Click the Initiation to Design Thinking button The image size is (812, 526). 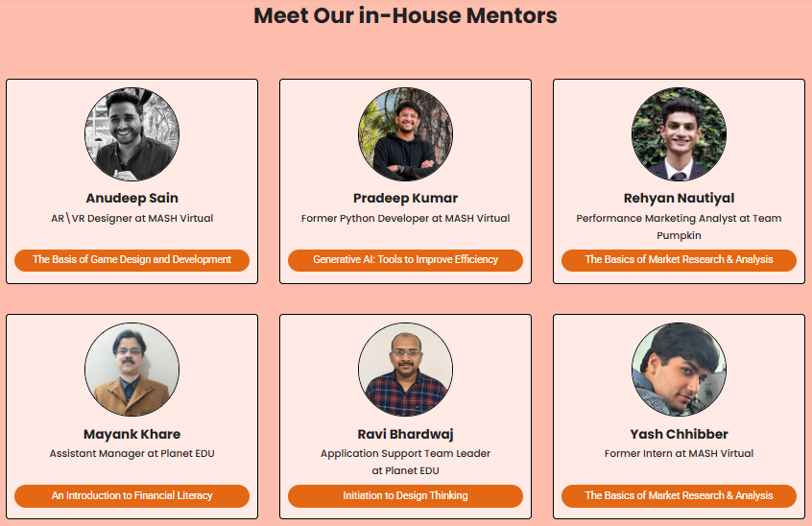point(405,496)
